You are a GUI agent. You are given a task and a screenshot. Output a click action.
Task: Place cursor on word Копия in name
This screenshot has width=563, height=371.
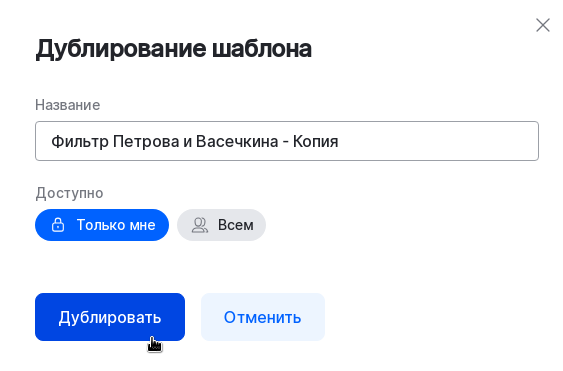316,142
